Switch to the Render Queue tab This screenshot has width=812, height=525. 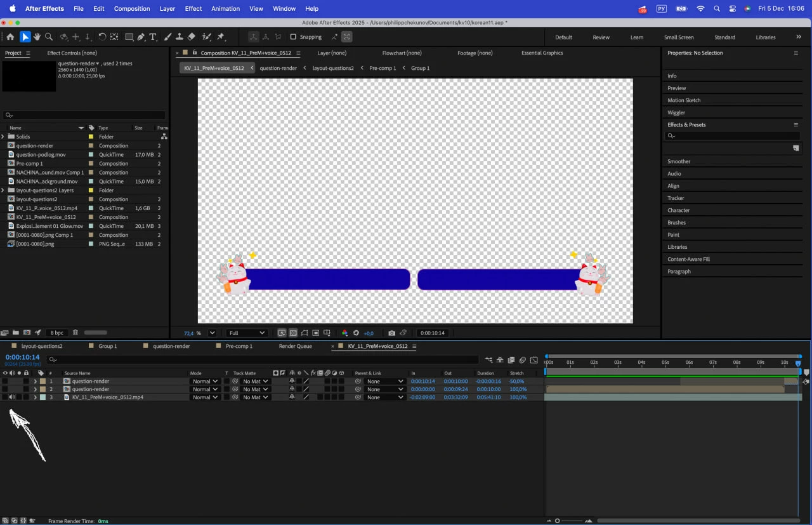click(296, 346)
